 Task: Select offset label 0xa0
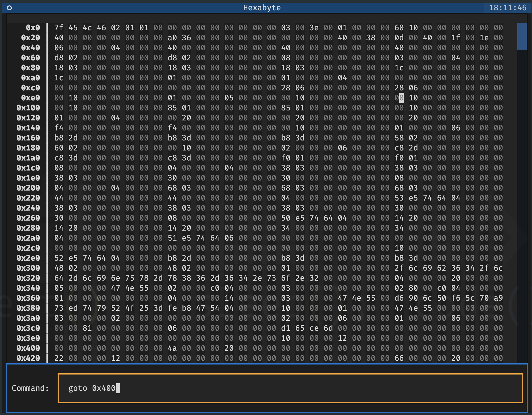coord(31,78)
